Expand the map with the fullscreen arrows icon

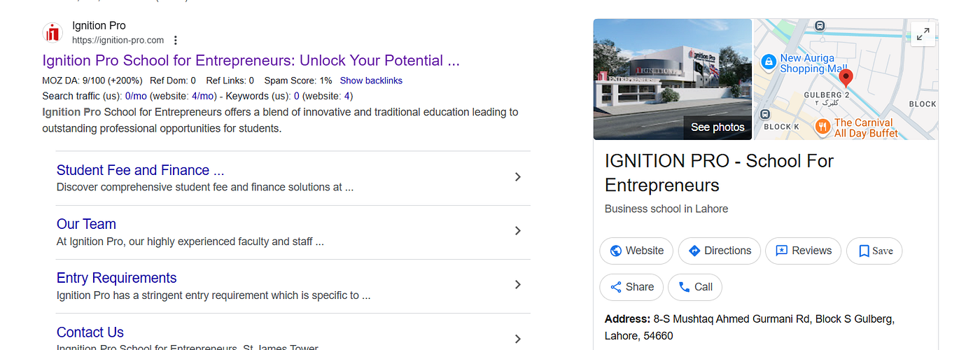923,34
